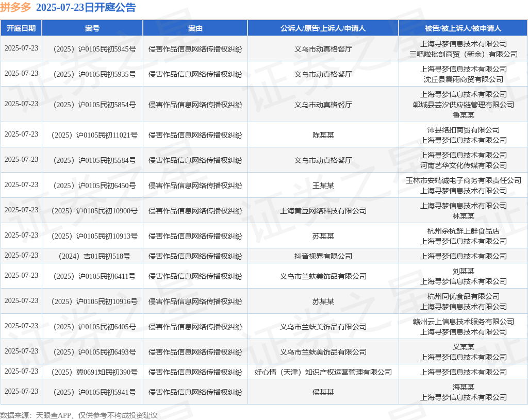This screenshot has height=420, width=528.
Task: Click case number 沪0105民初6493号
Action: (x=94, y=352)
